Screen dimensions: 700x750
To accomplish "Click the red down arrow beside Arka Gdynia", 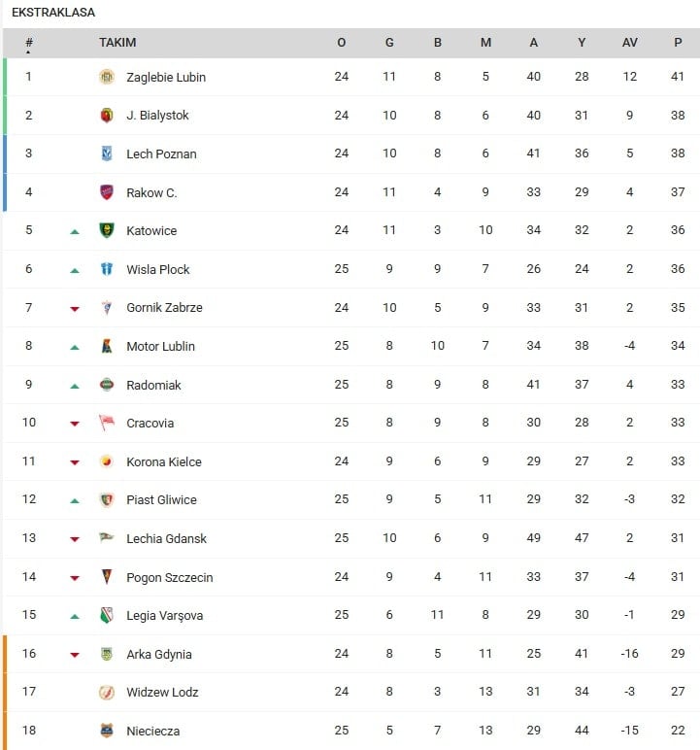I will pyautogui.click(x=75, y=655).
